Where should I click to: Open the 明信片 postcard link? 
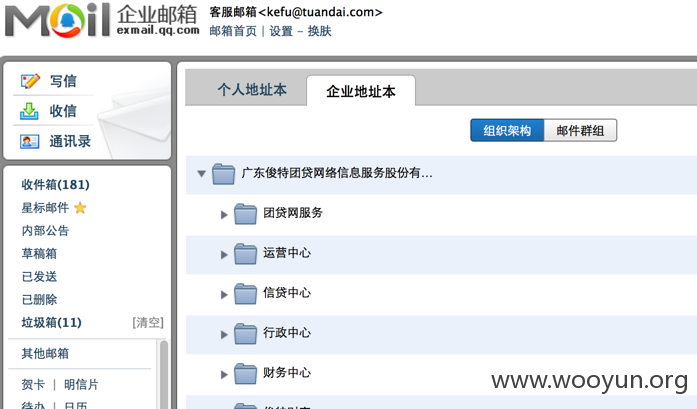[x=81, y=385]
